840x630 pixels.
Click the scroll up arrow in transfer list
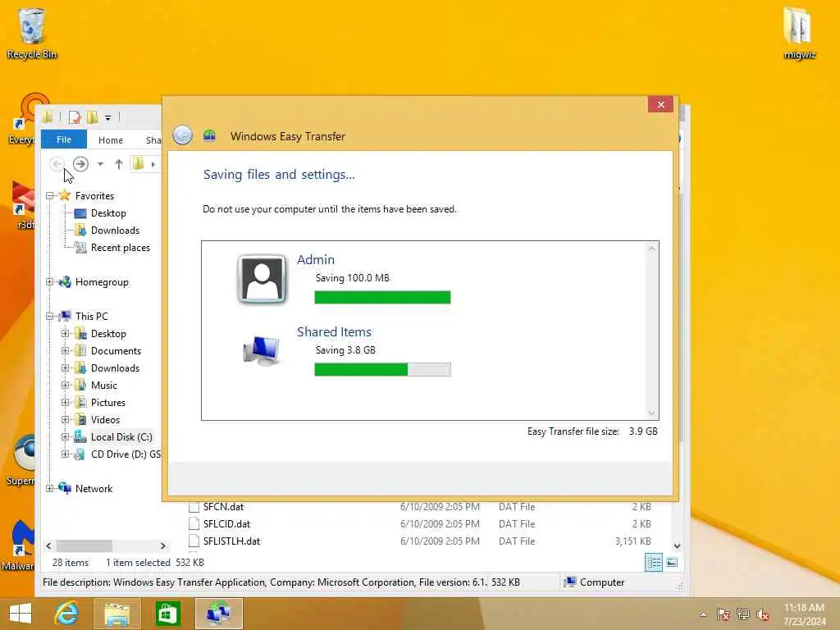point(652,249)
